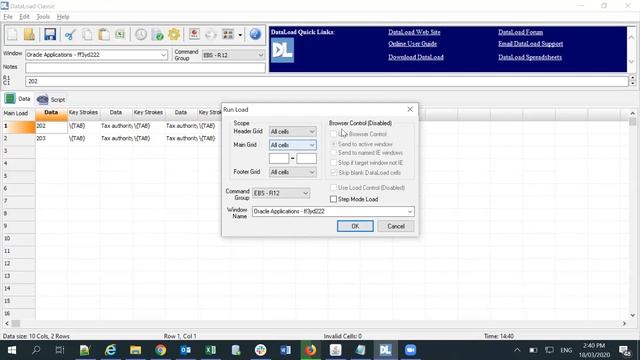640x360 pixels.
Task: Click the blue Help question mark icon
Action: point(255,35)
